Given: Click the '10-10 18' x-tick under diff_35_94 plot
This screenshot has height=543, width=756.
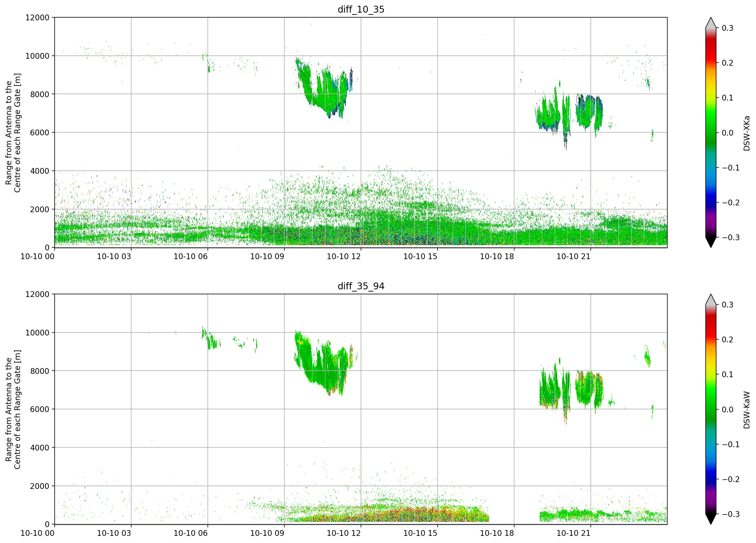Looking at the screenshot, I should click(x=497, y=533).
